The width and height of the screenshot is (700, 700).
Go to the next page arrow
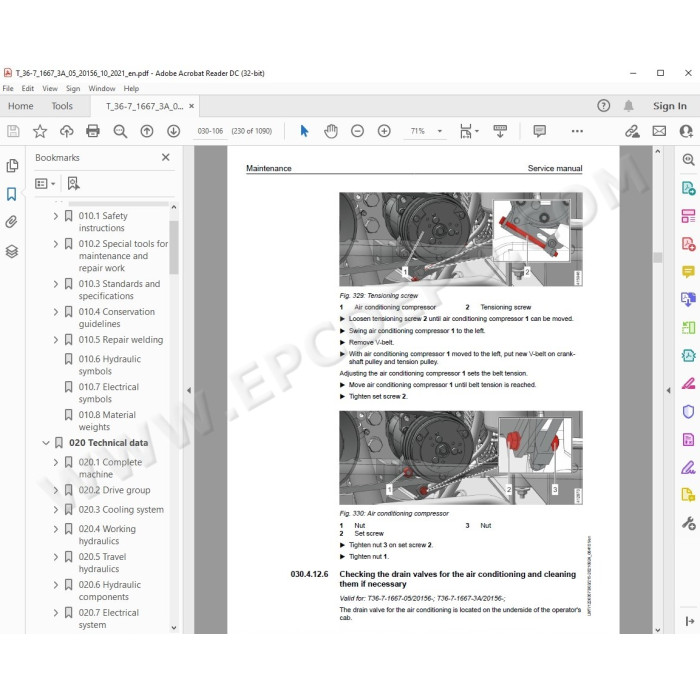(x=174, y=131)
